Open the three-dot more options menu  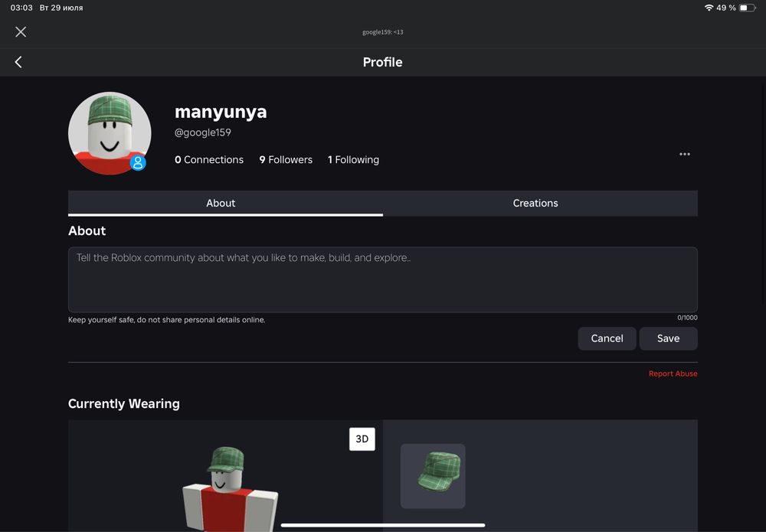684,154
